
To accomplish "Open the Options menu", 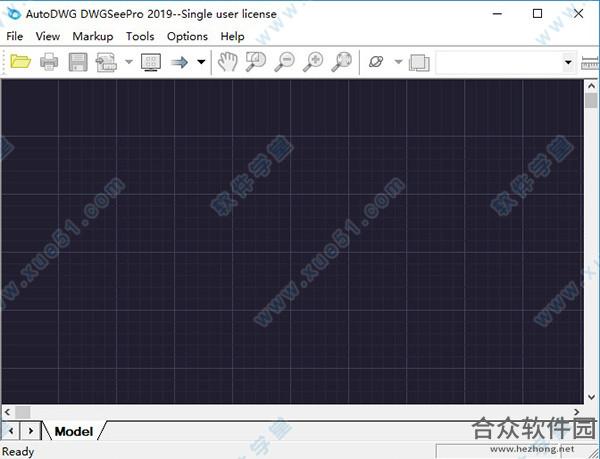I will pos(188,36).
